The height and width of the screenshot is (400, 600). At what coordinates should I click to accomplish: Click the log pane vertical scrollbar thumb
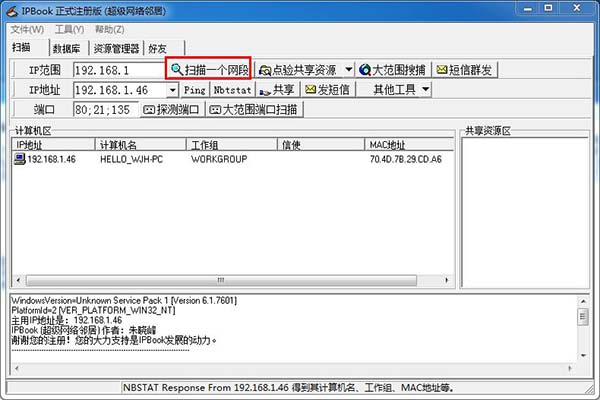click(x=583, y=317)
